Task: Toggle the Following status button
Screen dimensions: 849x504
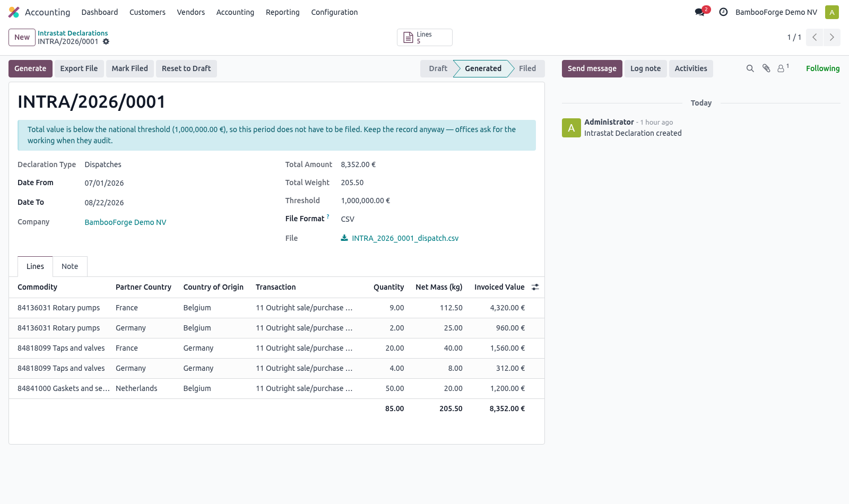Action: pyautogui.click(x=822, y=68)
